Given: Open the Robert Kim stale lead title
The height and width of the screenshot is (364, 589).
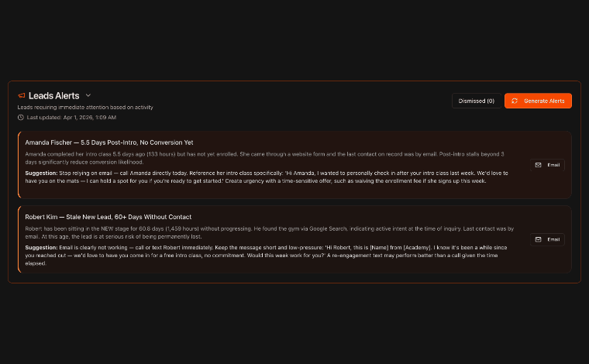Looking at the screenshot, I should [108, 217].
